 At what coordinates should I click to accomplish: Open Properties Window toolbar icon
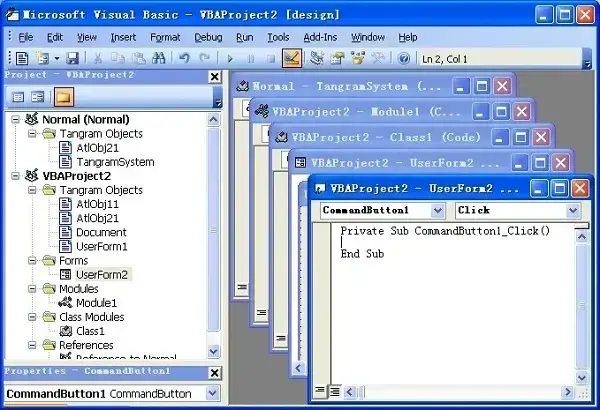coord(338,59)
